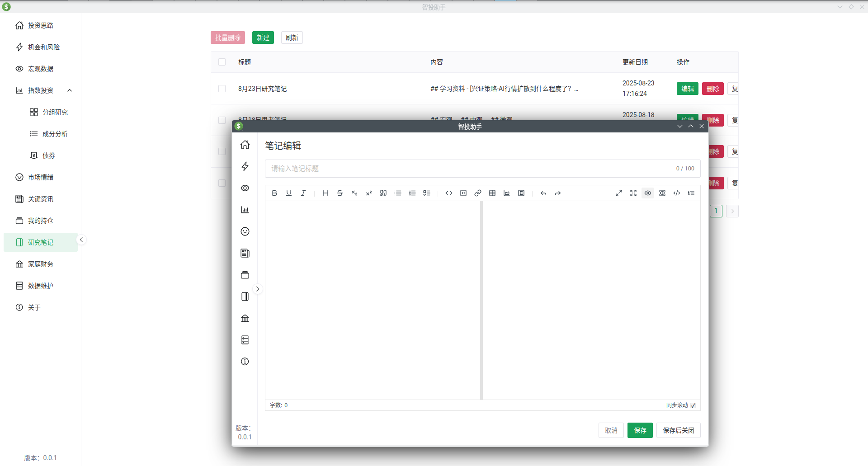Insert an ordered numbered list

pyautogui.click(x=412, y=193)
